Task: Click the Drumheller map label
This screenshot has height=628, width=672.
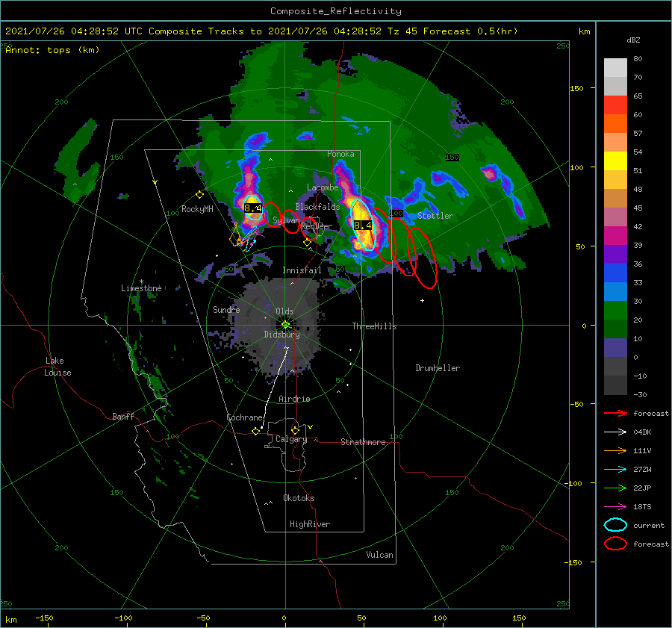Action: coord(438,368)
